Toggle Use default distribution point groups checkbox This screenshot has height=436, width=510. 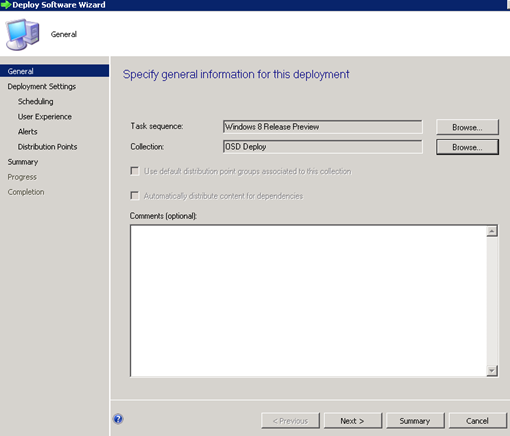coord(135,171)
